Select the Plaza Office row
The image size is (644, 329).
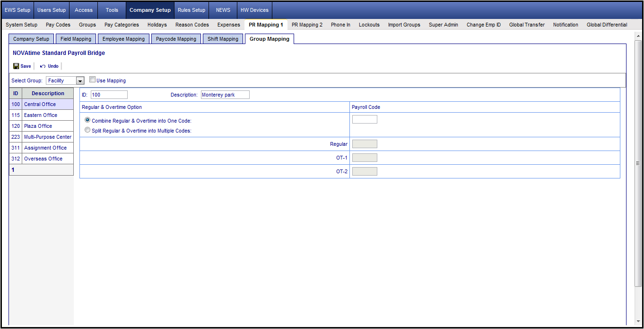click(x=42, y=126)
